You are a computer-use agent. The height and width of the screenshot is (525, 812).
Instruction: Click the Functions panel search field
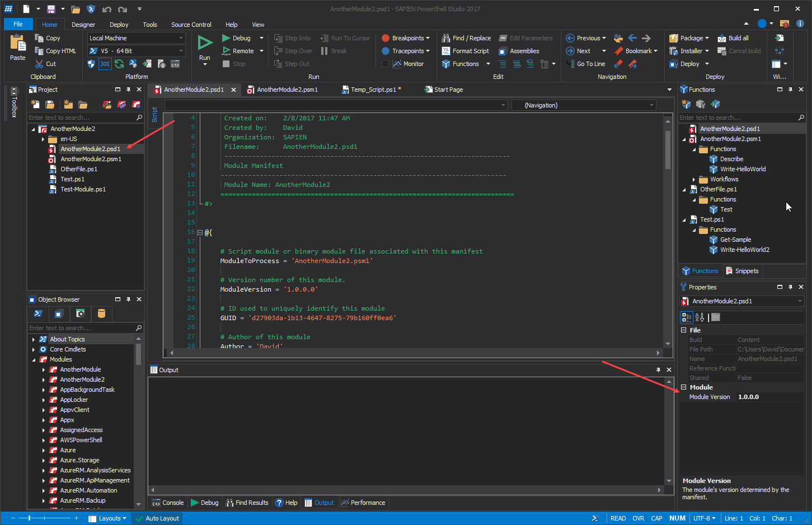point(738,118)
